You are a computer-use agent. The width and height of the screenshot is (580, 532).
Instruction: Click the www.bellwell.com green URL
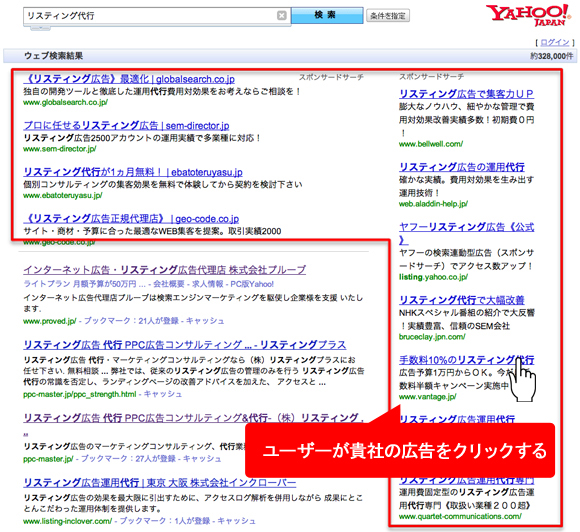431,144
